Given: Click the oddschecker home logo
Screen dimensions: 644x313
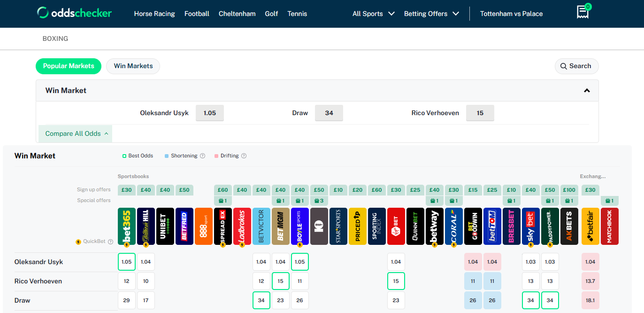Looking at the screenshot, I should coord(74,13).
